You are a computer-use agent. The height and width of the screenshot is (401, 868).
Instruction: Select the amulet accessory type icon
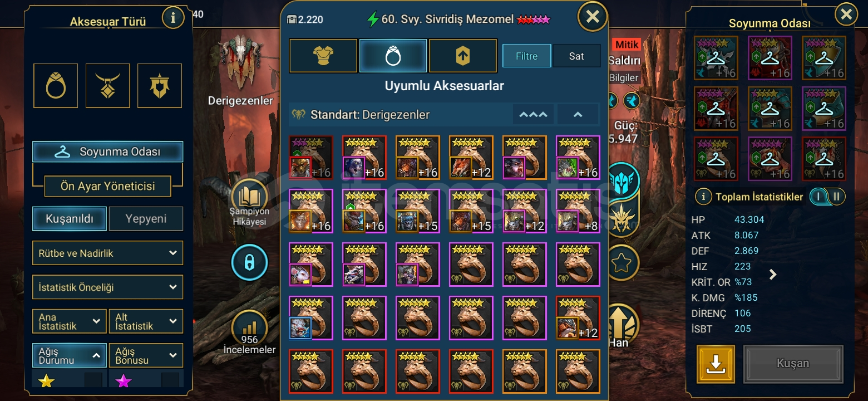(x=107, y=86)
